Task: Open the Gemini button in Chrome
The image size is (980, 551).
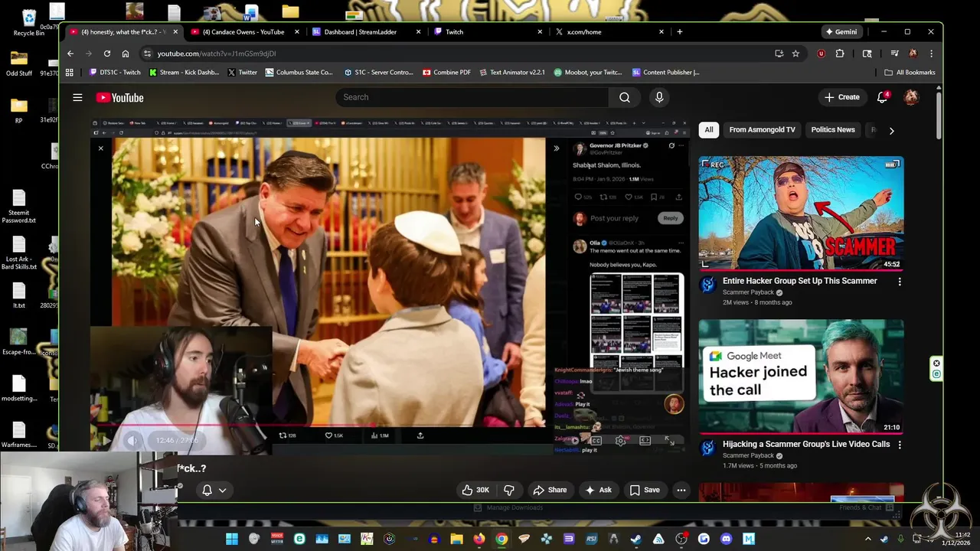Action: pos(841,32)
